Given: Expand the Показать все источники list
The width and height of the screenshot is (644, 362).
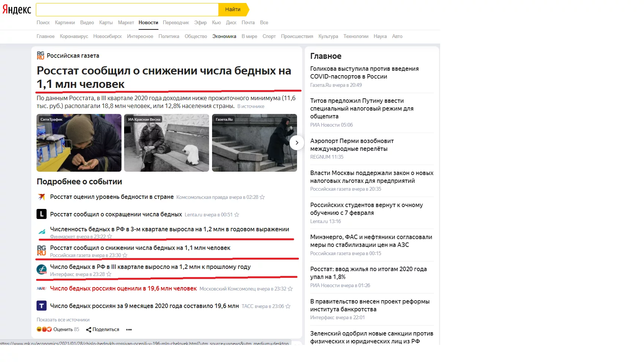Looking at the screenshot, I should click(x=63, y=320).
